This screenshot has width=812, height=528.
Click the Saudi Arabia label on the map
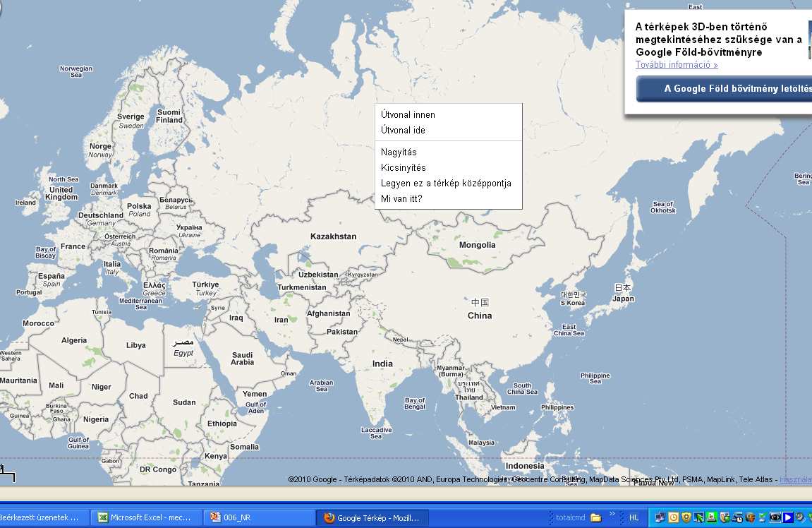[243, 359]
